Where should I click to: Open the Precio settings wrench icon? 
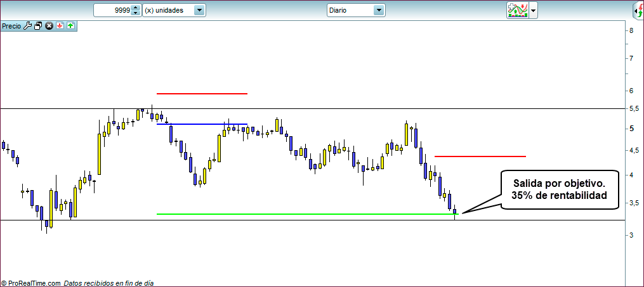[x=27, y=26]
